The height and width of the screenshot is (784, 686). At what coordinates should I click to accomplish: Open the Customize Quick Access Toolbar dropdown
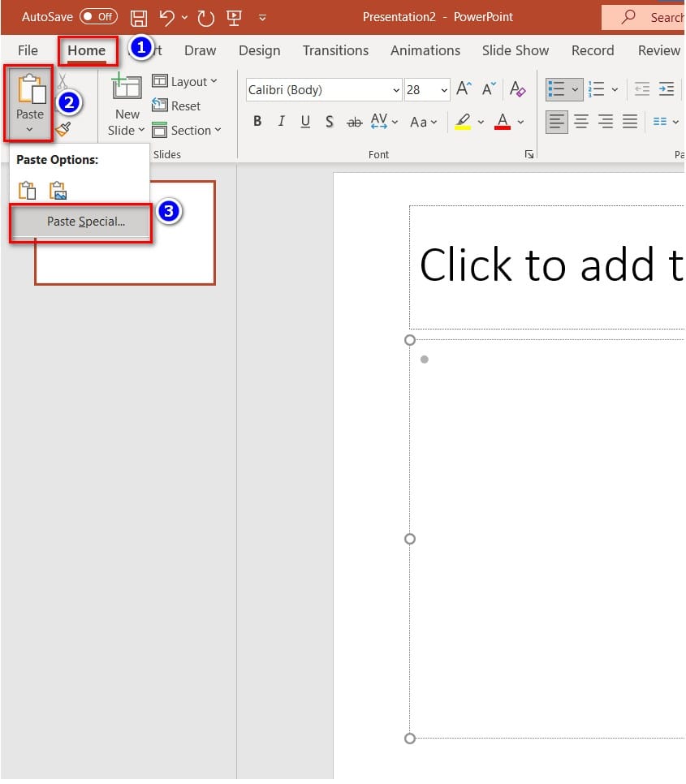pyautogui.click(x=262, y=18)
